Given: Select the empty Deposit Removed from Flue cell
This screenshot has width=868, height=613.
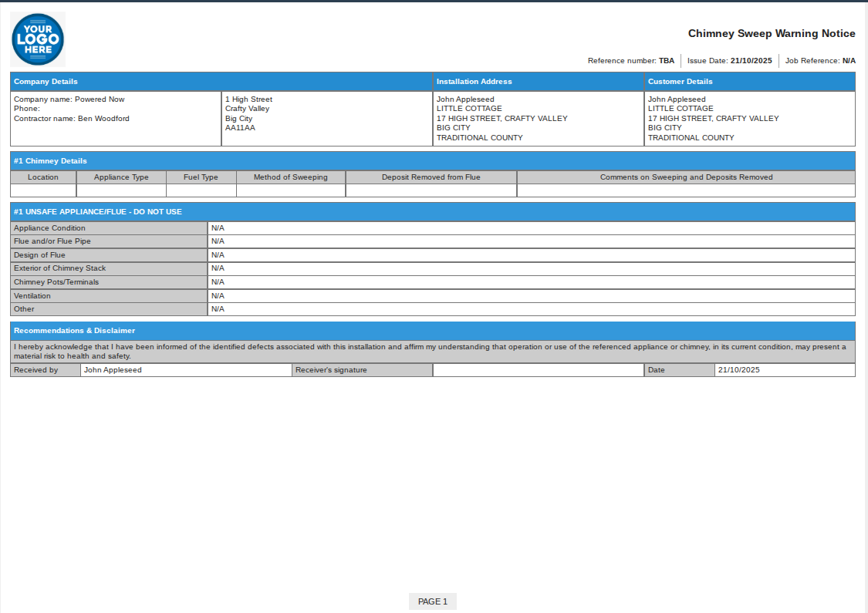Looking at the screenshot, I should coord(431,190).
